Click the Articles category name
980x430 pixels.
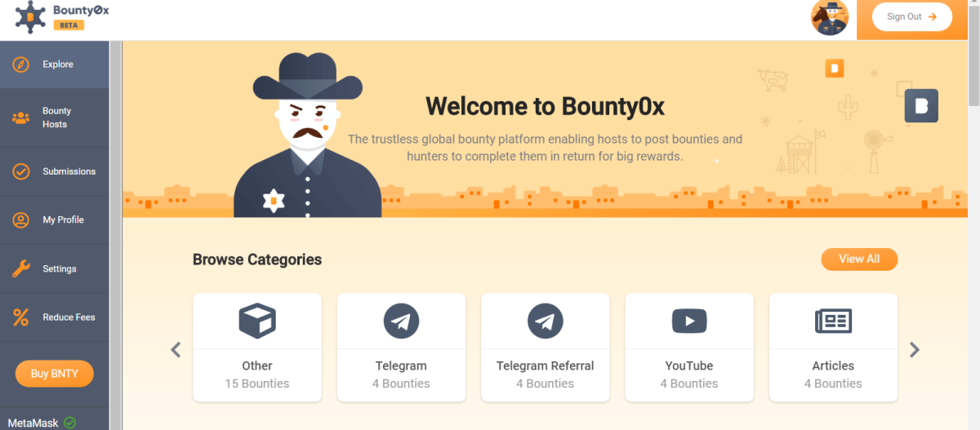tap(833, 366)
